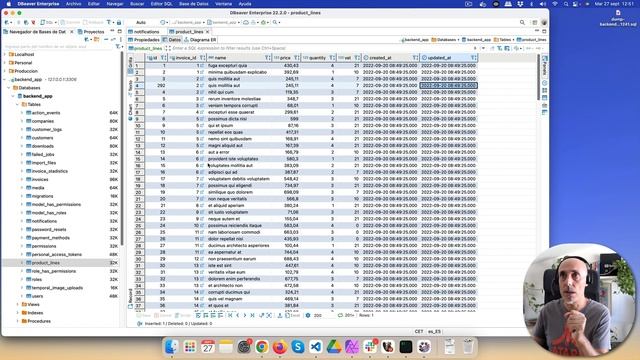Screen dimensions: 640x360
Task: Open Google Chrome from the Dock
Action: point(262,347)
